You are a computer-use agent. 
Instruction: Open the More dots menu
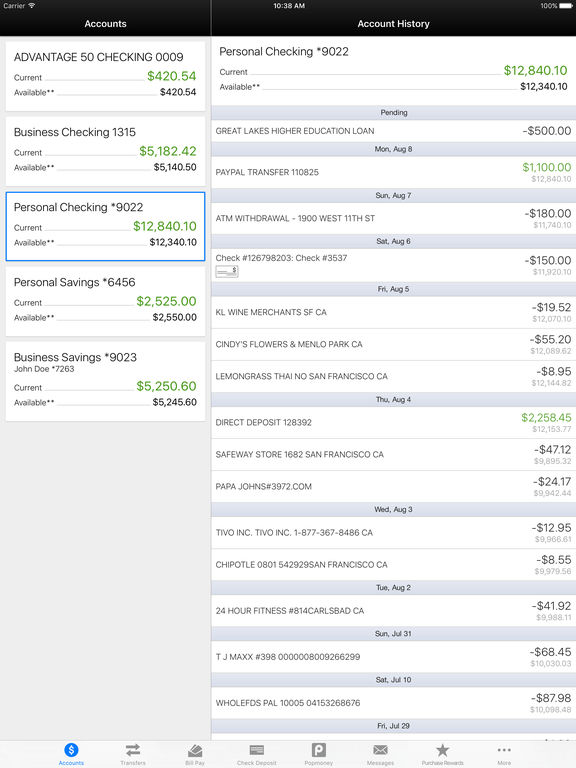(504, 750)
